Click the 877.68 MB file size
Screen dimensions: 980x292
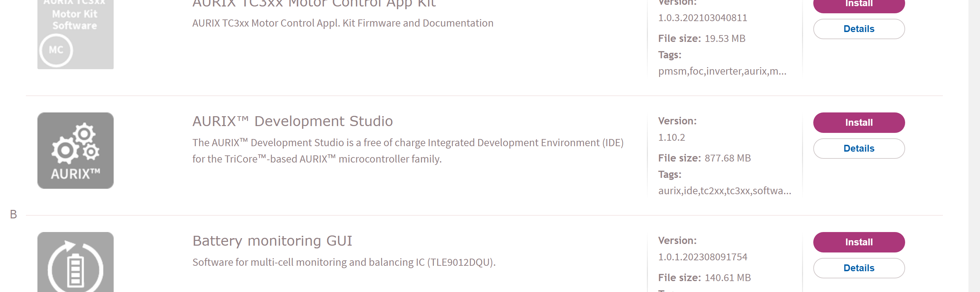tap(728, 158)
